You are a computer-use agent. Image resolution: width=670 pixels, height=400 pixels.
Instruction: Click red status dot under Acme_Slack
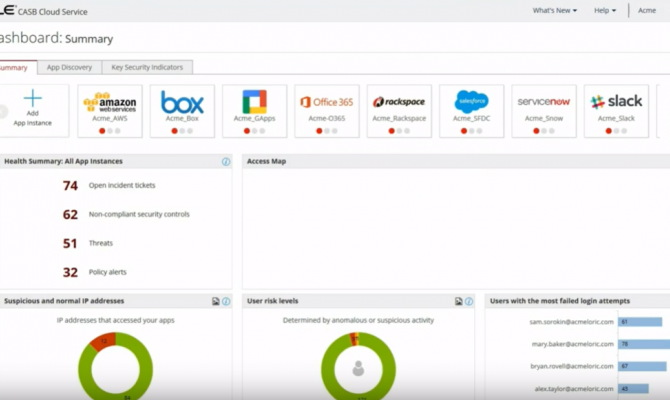point(608,131)
